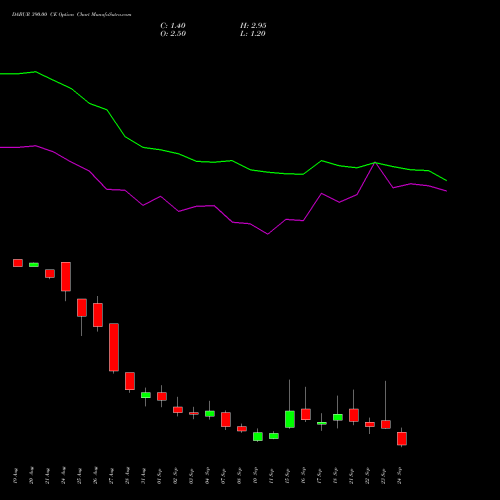Click the high value H: 2.95
Image resolution: width=500 pixels, height=500 pixels.
click(x=253, y=26)
